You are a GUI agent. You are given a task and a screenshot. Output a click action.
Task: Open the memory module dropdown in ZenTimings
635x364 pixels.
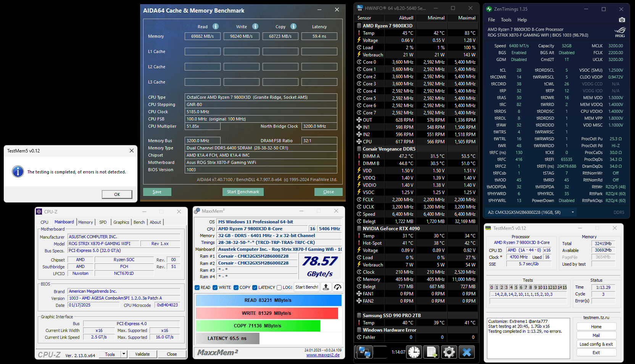tap(572, 212)
